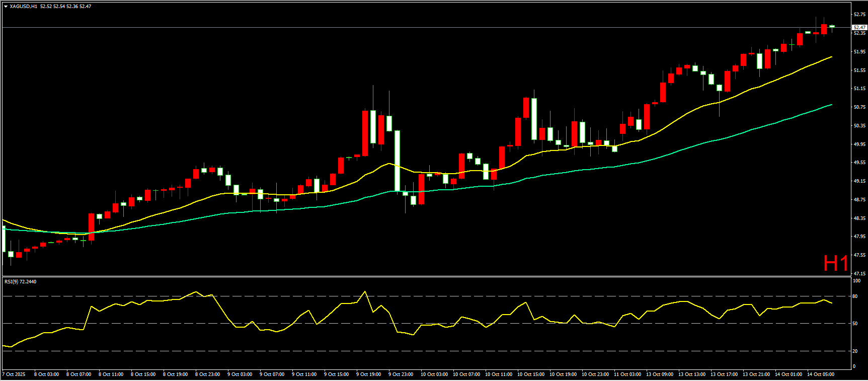The height and width of the screenshot is (381, 868).
Task: Click the RSI 20 level label
Action: point(855,351)
